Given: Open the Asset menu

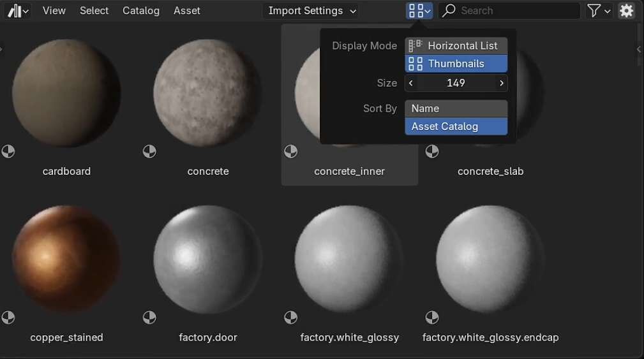Looking at the screenshot, I should click(x=187, y=11).
